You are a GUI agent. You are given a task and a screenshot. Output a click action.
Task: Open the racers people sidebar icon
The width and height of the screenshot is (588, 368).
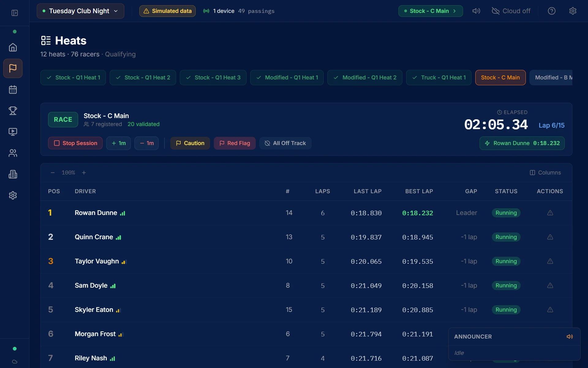tap(13, 153)
